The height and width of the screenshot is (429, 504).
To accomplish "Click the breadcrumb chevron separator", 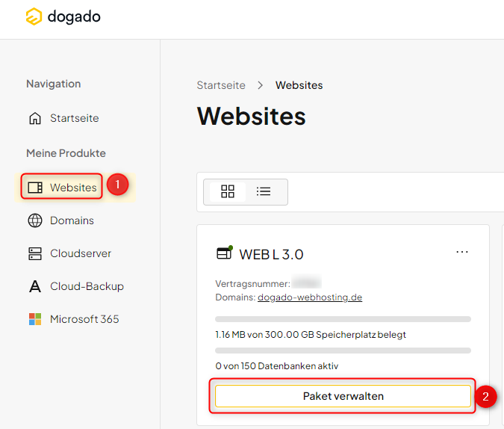I will (261, 85).
